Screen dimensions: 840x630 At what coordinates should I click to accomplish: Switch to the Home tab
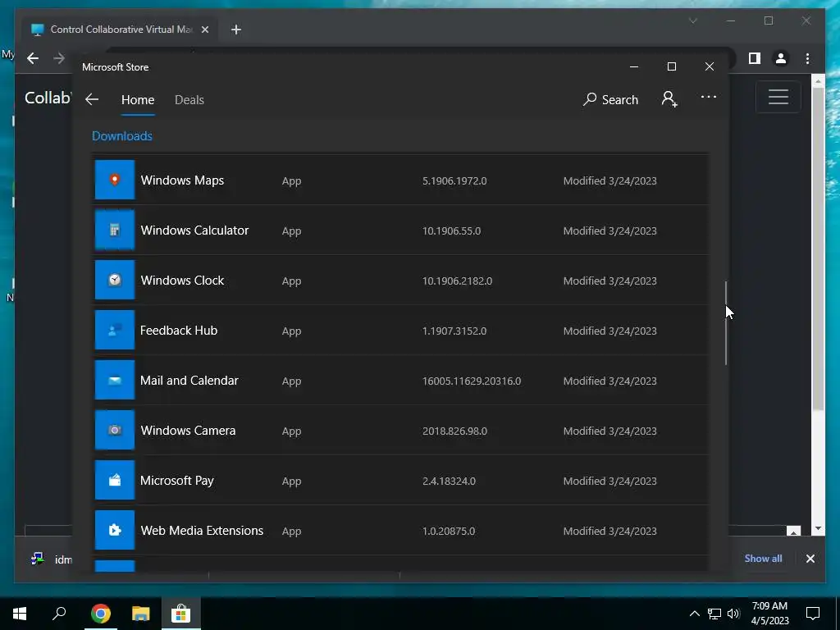(138, 99)
